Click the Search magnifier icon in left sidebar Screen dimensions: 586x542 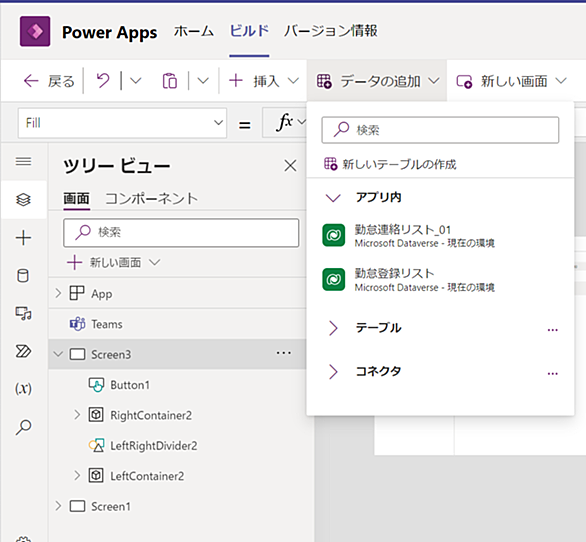pos(23,427)
